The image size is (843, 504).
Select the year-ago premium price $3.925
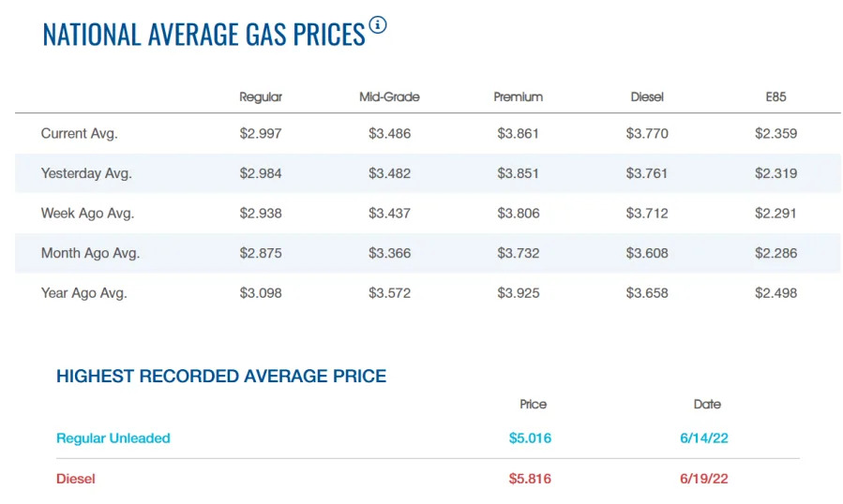pos(519,293)
